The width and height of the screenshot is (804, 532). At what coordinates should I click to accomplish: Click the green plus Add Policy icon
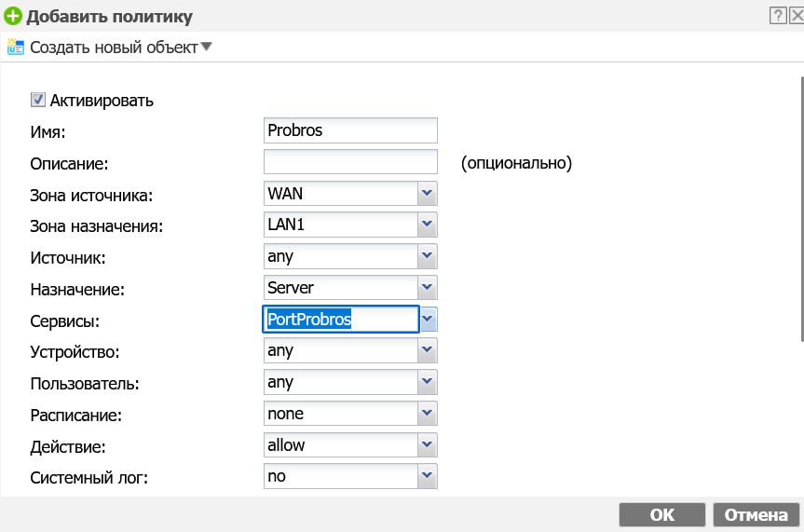coord(12,16)
